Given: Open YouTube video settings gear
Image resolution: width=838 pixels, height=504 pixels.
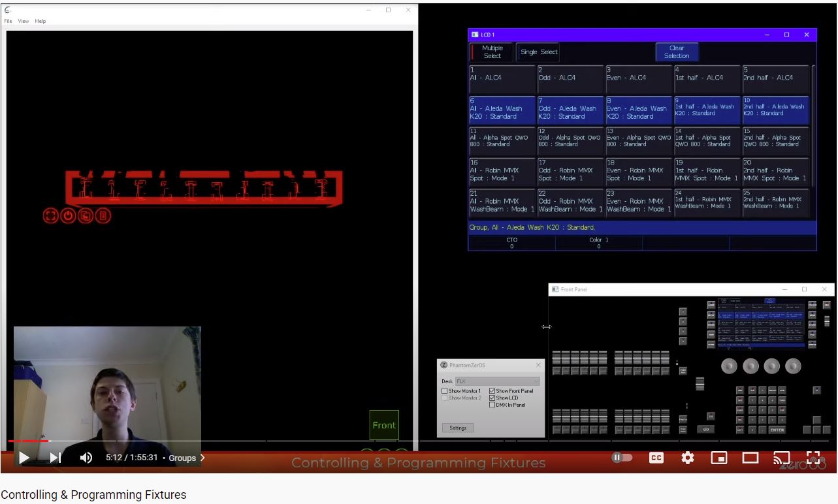Looking at the screenshot, I should pos(687,458).
